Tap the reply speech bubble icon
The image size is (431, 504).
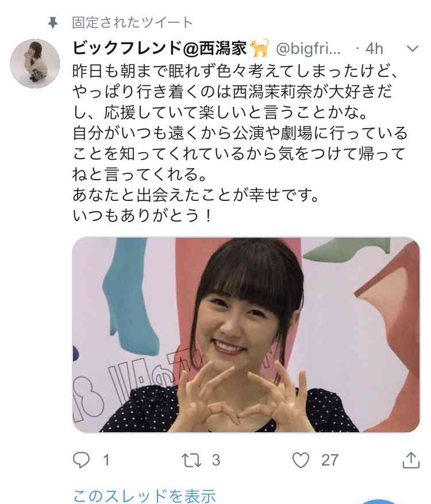(x=82, y=460)
